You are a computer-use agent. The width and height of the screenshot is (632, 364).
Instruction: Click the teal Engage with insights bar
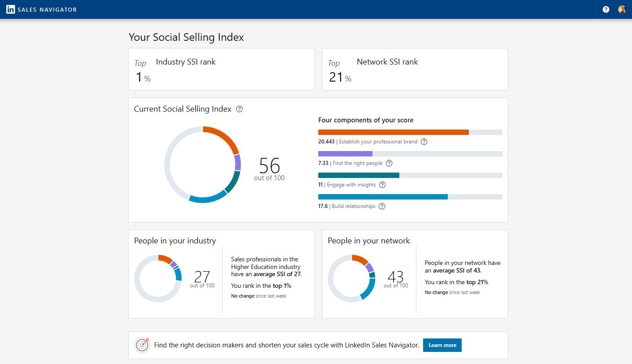click(359, 175)
